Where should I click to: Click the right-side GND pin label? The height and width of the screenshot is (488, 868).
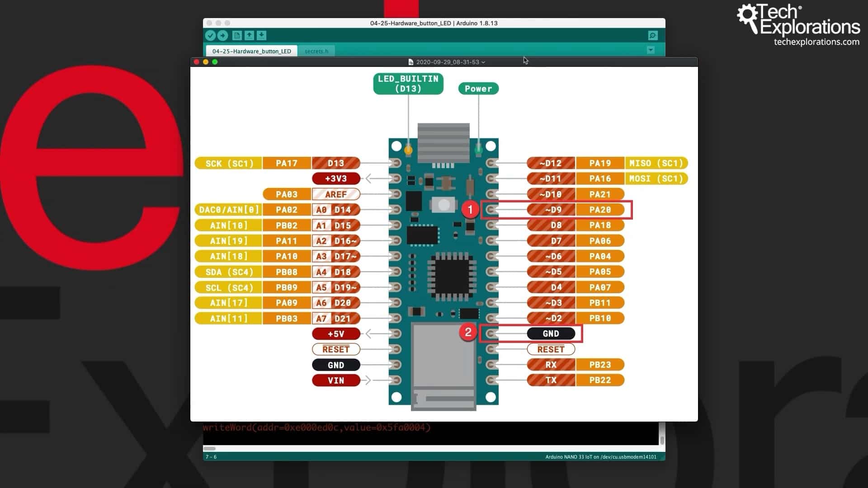pos(551,333)
